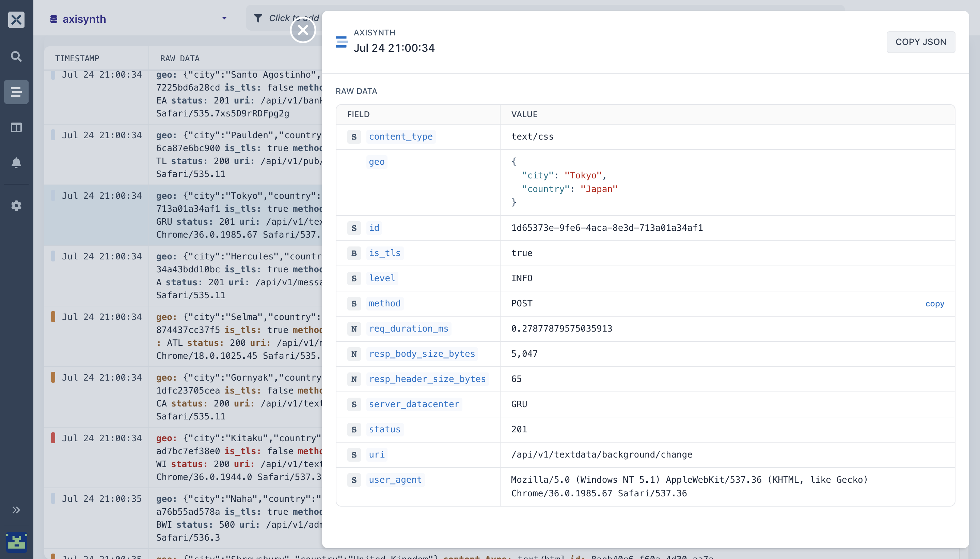The height and width of the screenshot is (559, 980).
Task: Select the Hercules log row
Action: [184, 275]
